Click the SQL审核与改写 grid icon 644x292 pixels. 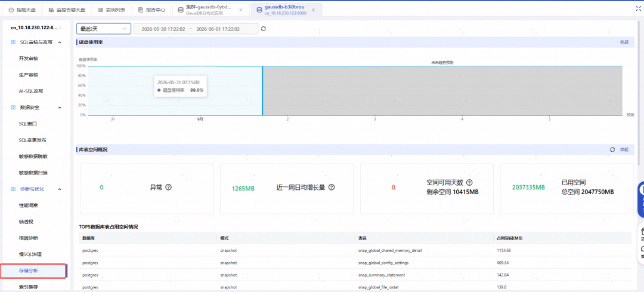click(x=13, y=42)
